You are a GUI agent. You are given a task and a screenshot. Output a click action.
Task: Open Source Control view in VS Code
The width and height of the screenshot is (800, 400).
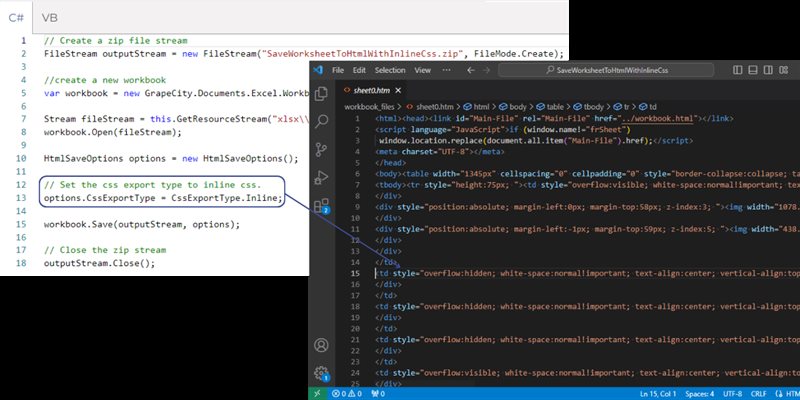point(321,149)
